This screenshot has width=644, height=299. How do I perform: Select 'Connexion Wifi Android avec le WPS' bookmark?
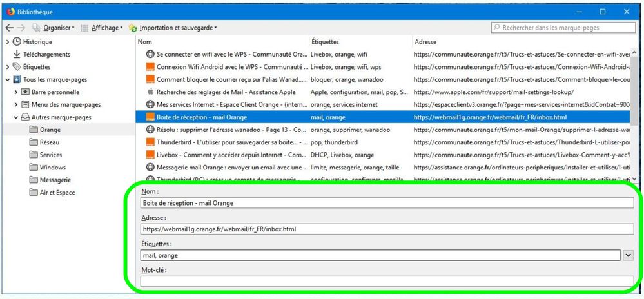coord(232,67)
